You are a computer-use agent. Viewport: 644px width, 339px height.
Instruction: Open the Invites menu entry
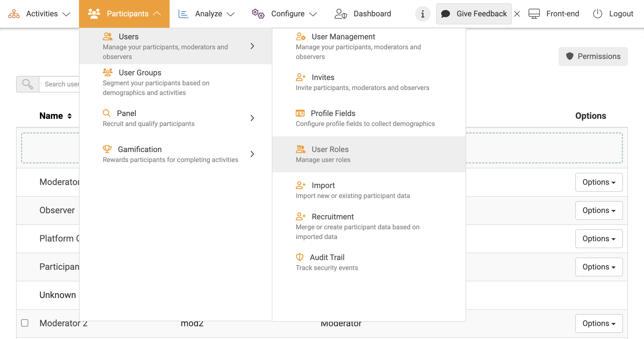323,78
